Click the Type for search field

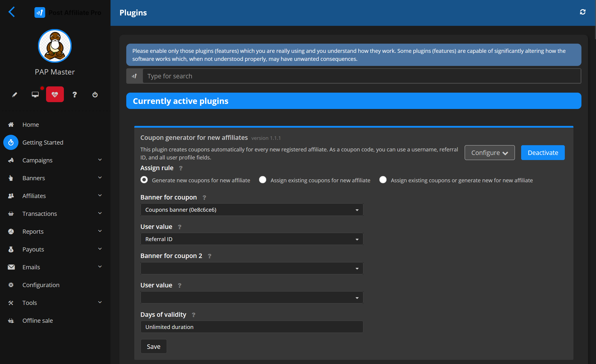click(x=361, y=76)
